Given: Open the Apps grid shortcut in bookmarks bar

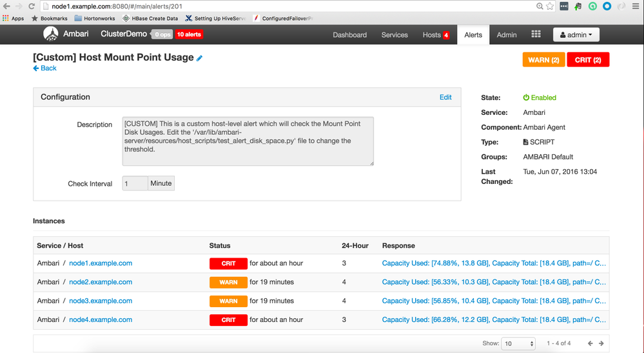Looking at the screenshot, I should coord(13,19).
